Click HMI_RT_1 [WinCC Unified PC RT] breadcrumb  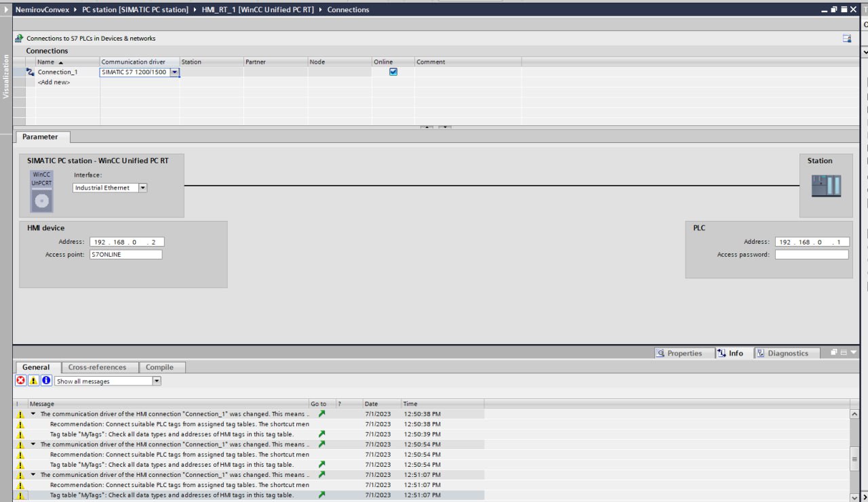258,9
